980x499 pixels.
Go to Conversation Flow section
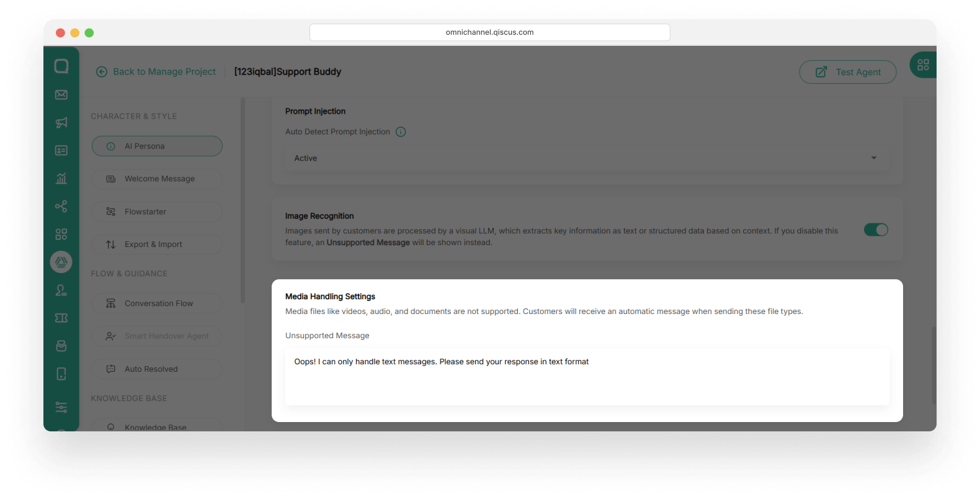tap(157, 303)
